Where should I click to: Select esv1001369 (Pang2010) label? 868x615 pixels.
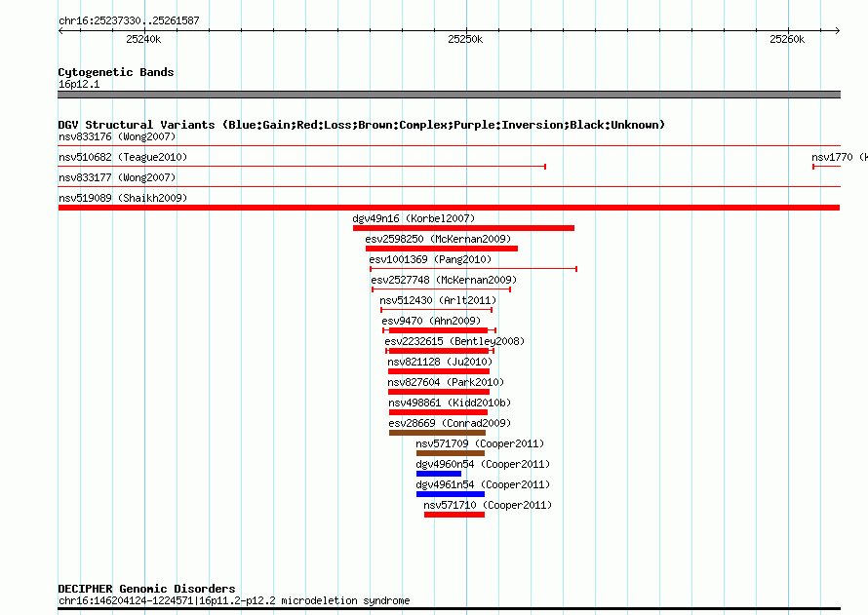pos(430,259)
